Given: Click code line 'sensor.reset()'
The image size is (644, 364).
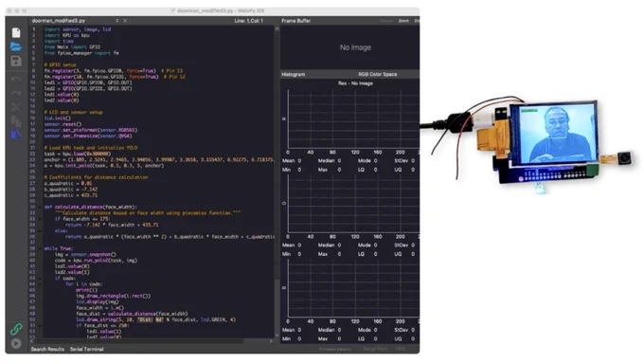Looking at the screenshot, I should coord(63,124).
